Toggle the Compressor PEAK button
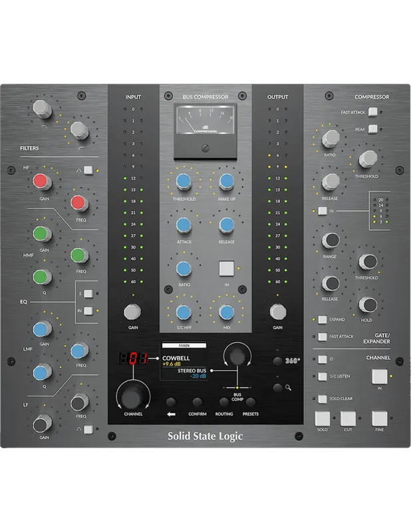Image resolution: width=411 pixels, height=532 pixels. (x=372, y=129)
